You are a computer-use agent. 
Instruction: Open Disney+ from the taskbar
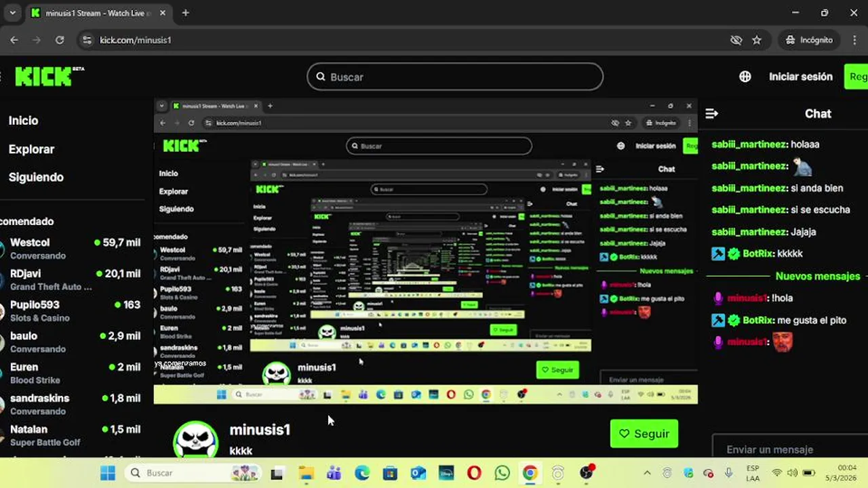click(446, 473)
